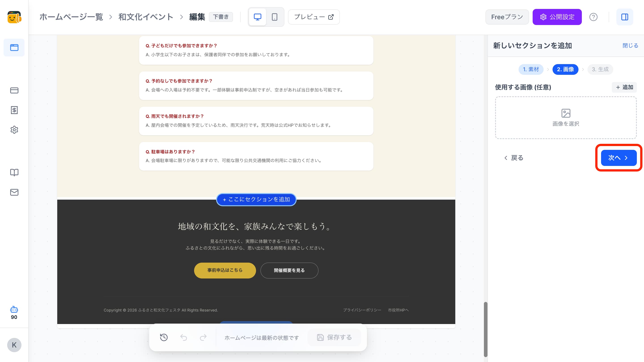Switch to desktop preview mode
The width and height of the screenshot is (644, 362).
point(257,17)
